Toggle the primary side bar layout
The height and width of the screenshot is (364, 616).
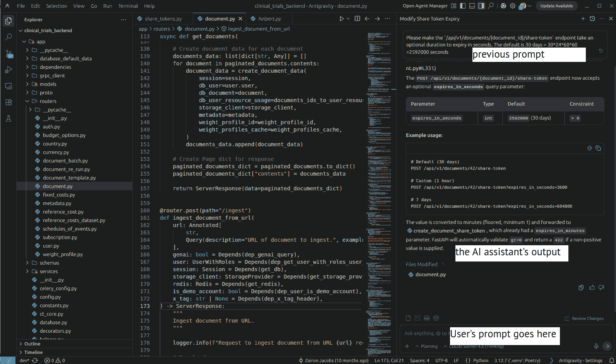coord(463,6)
